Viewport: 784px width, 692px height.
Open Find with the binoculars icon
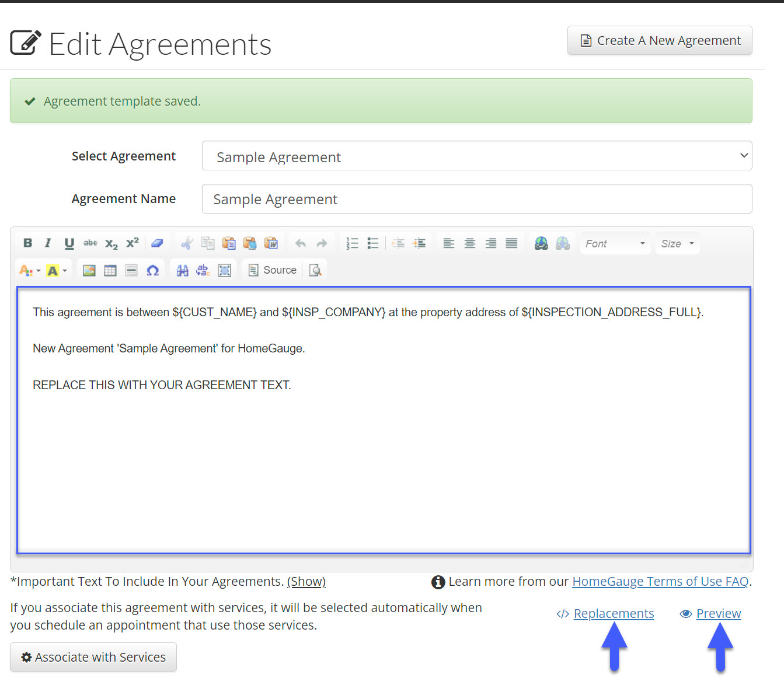click(183, 270)
